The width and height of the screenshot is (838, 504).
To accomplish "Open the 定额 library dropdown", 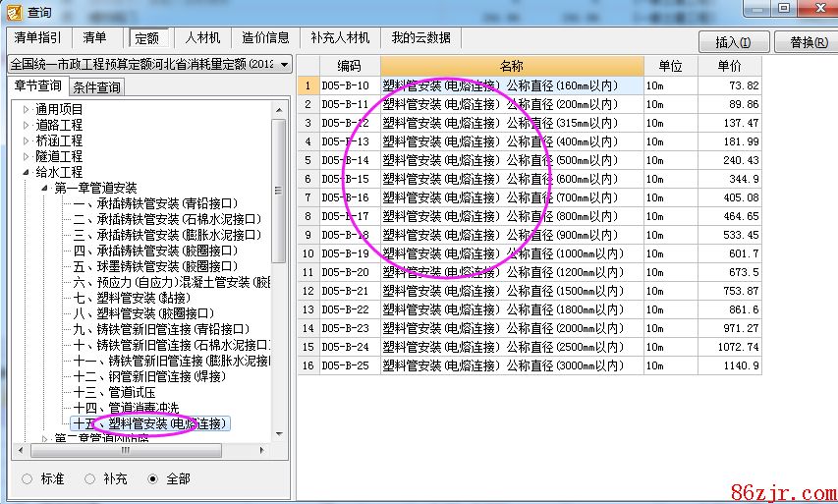I will [284, 64].
